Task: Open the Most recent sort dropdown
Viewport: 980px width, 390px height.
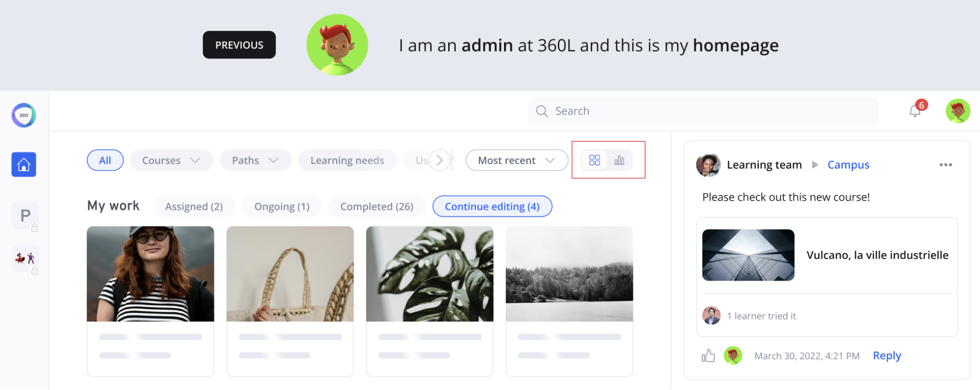Action: [x=516, y=160]
